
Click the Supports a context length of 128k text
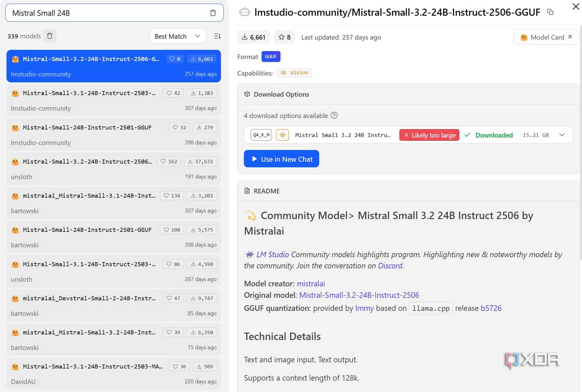[302, 378]
